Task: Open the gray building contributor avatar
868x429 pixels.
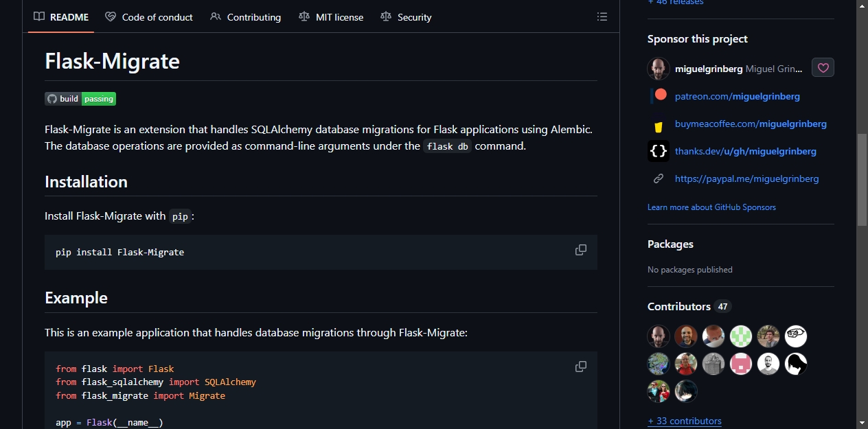Action: (713, 364)
